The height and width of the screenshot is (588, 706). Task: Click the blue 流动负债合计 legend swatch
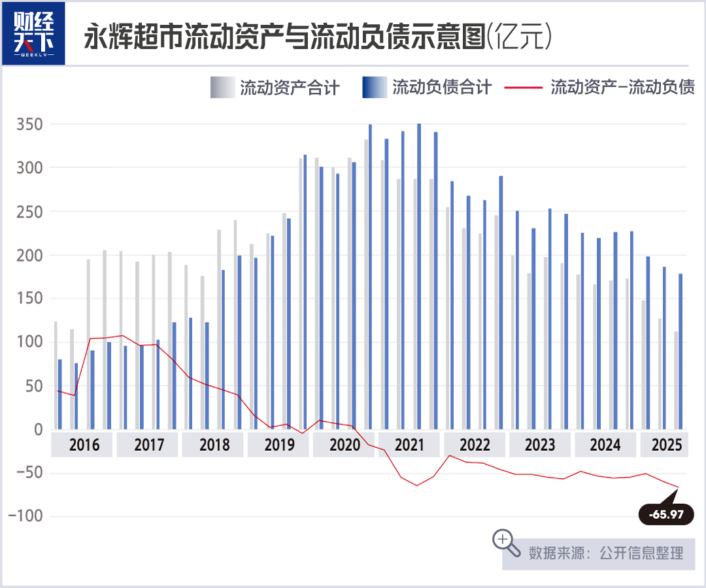(375, 88)
